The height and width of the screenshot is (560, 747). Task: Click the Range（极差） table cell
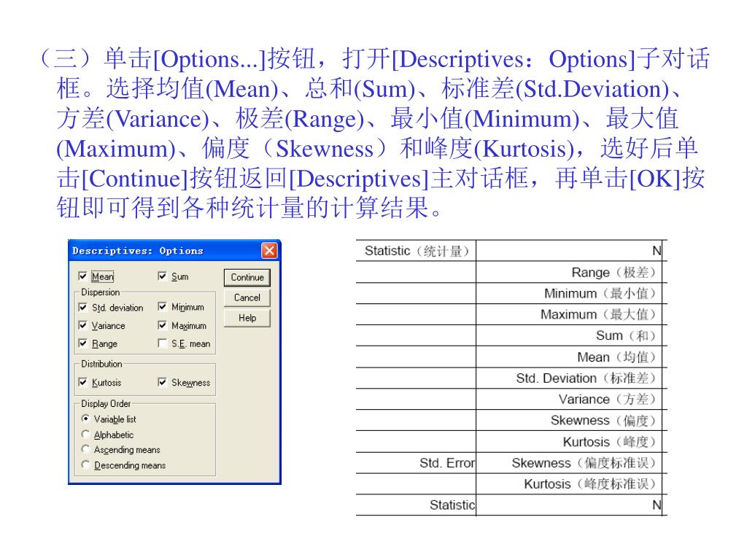pos(569,273)
